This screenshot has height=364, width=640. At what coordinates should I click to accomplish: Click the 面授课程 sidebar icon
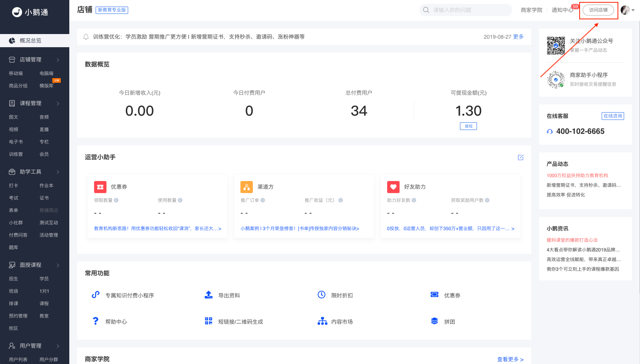(12, 265)
